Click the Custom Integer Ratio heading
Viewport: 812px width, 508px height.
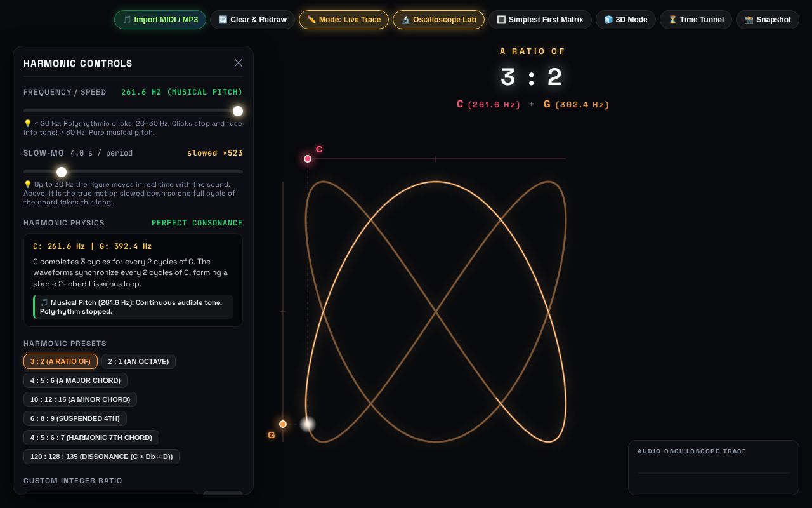coord(73,481)
